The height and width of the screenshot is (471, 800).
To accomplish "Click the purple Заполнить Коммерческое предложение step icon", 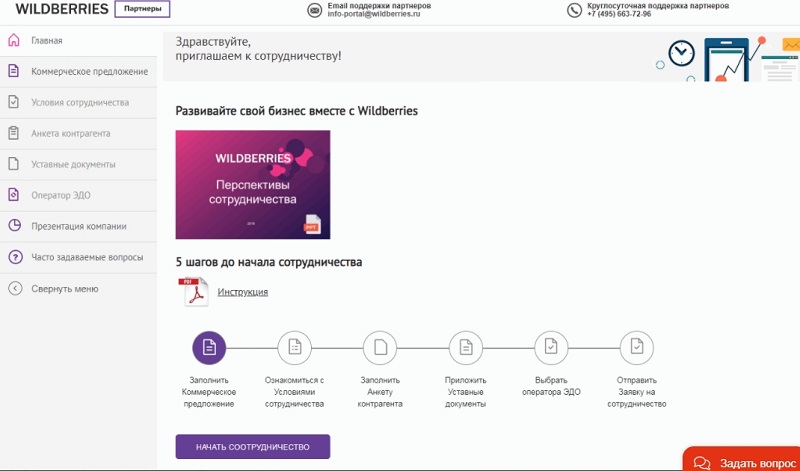I will pos(209,348).
